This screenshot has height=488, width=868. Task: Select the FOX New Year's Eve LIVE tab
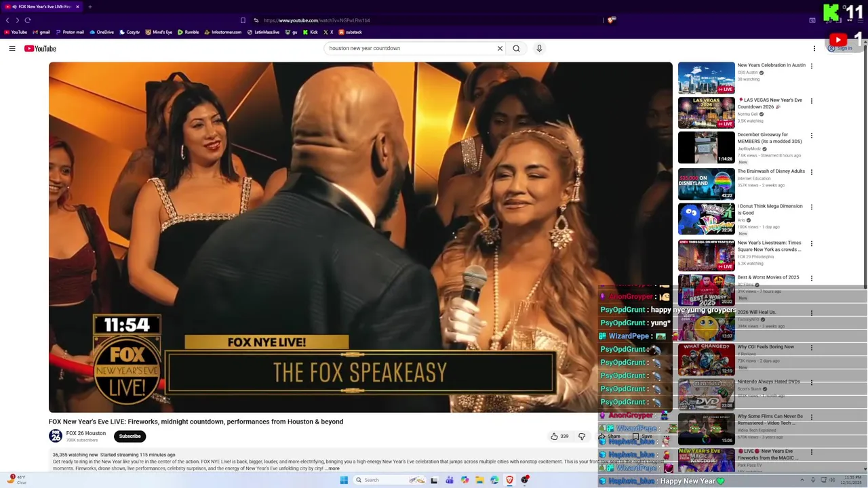42,7
